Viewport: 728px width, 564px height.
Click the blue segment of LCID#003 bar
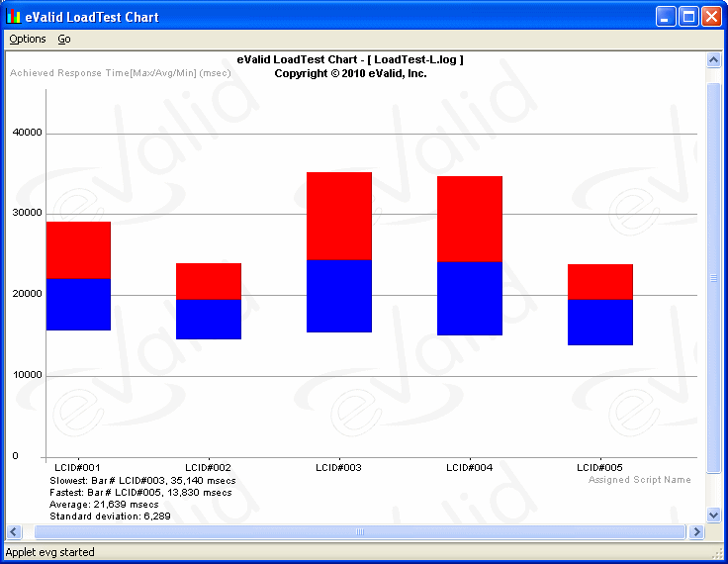click(339, 296)
